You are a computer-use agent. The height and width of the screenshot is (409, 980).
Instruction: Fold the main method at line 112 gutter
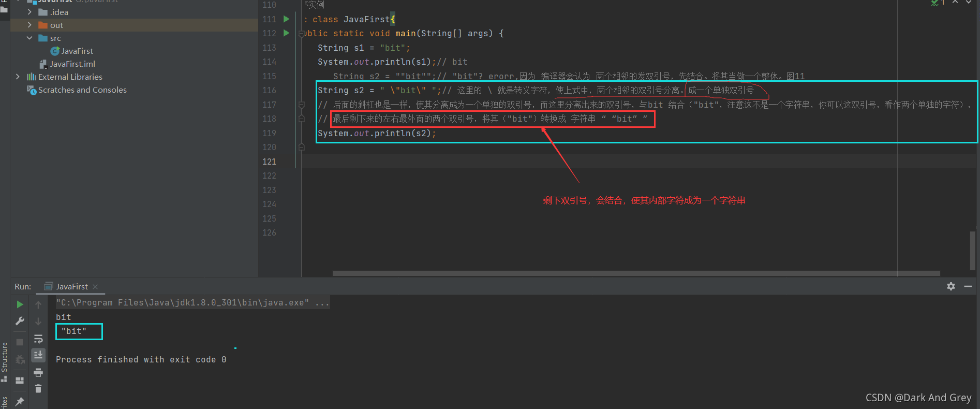point(302,34)
